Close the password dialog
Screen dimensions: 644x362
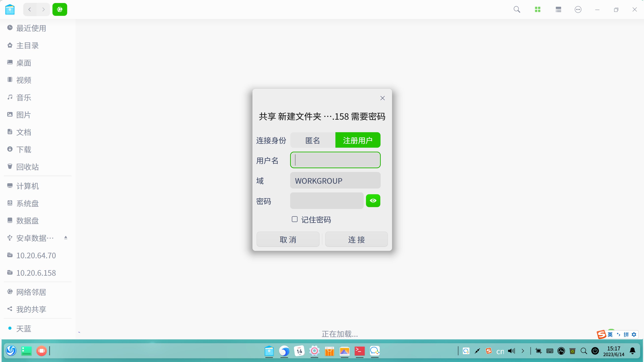[383, 98]
